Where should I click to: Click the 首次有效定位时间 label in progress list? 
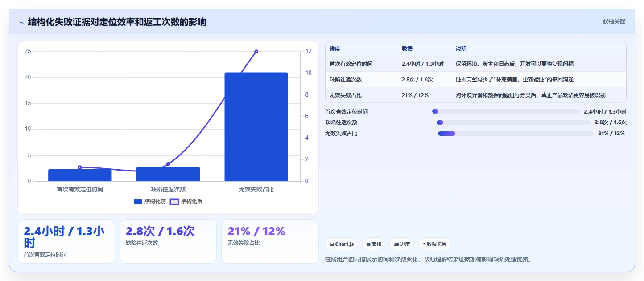tap(347, 111)
